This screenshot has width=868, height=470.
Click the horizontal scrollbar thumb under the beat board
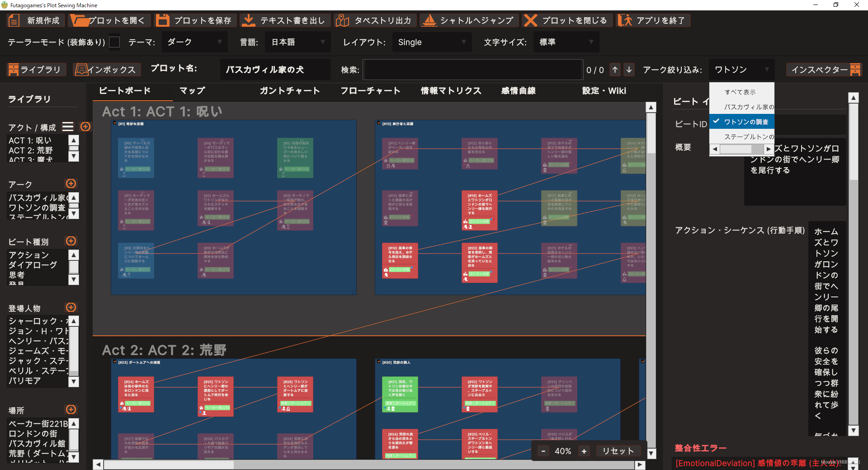coord(169,465)
